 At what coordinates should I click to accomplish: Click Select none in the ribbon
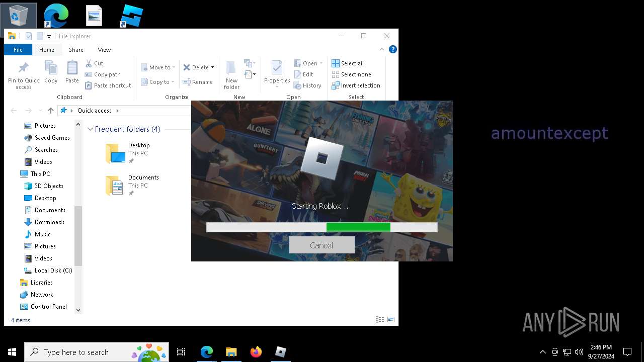tap(351, 74)
